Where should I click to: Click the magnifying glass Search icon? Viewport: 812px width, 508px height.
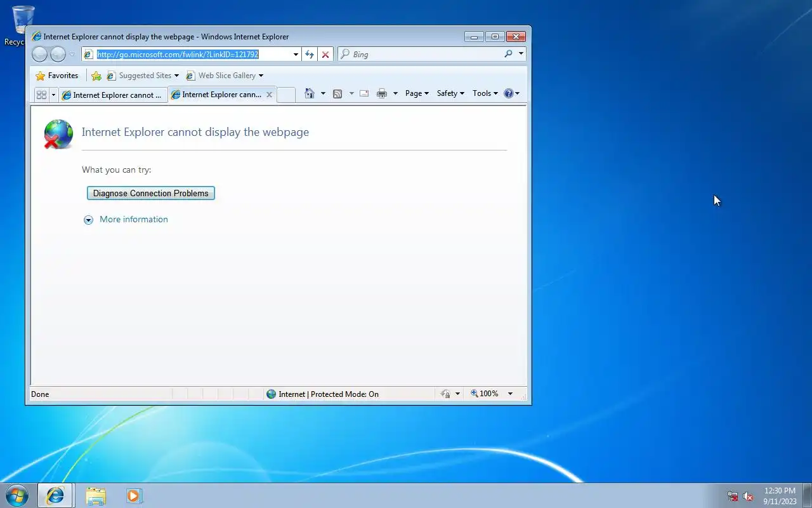[508, 54]
